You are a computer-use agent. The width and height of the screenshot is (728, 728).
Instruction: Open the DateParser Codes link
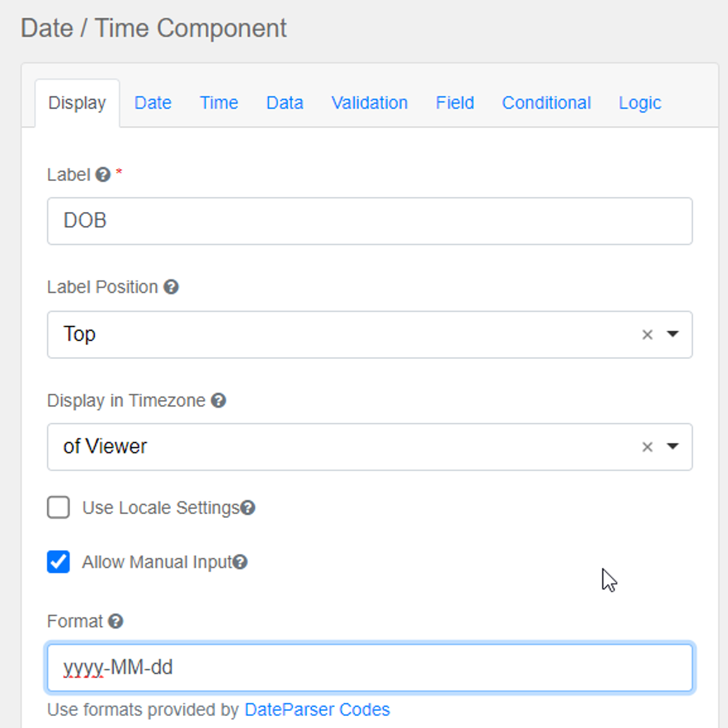click(x=317, y=710)
